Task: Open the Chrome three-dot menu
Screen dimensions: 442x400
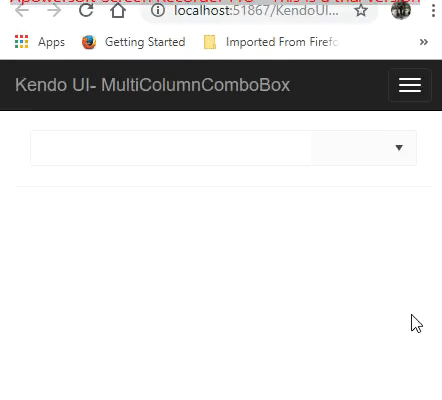Action: 433,10
